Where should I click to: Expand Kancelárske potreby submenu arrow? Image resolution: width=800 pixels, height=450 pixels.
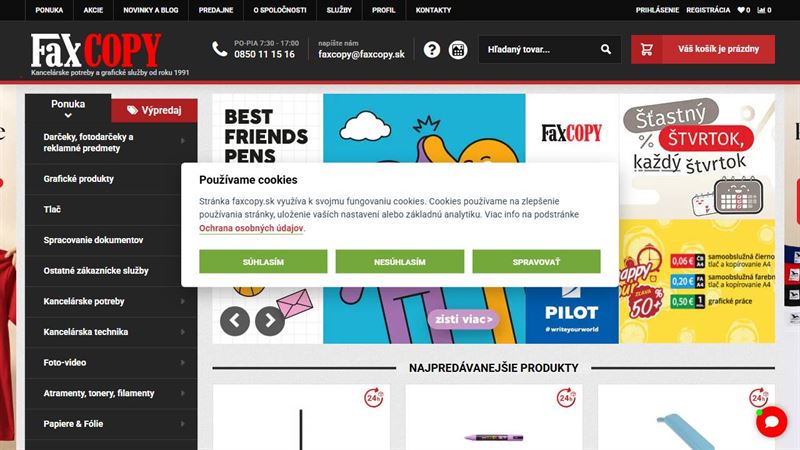coord(183,302)
